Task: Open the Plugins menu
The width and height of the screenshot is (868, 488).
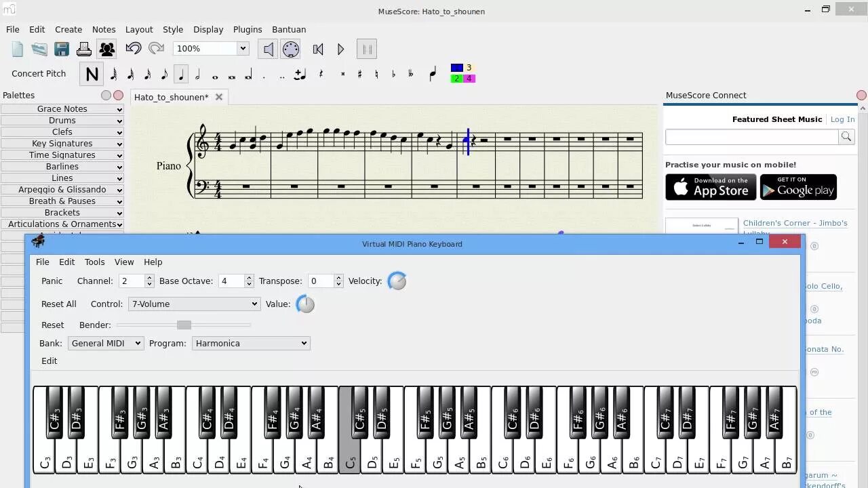Action: pos(248,29)
